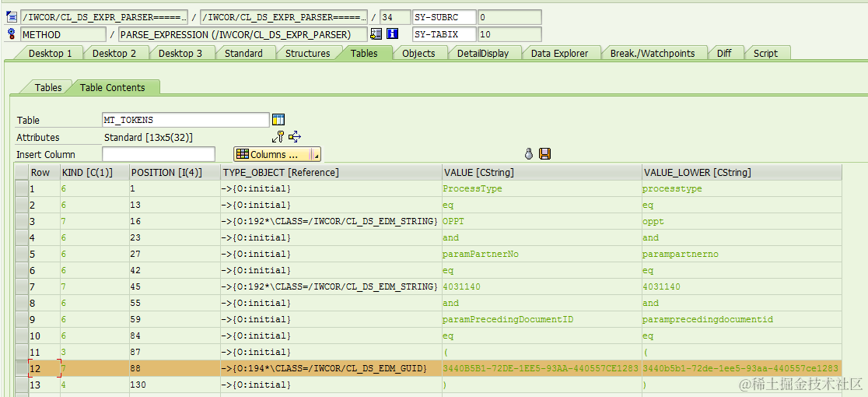Screen dimensions: 868x397
Task: Click the TYPE_OBJECT [Reference] column header
Action: point(331,172)
